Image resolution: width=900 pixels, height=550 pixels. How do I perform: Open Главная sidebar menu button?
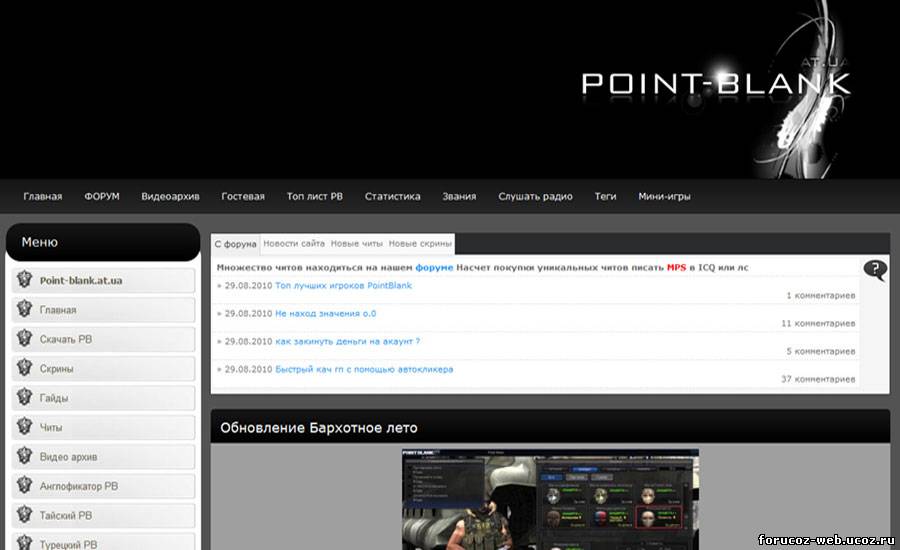tap(103, 309)
